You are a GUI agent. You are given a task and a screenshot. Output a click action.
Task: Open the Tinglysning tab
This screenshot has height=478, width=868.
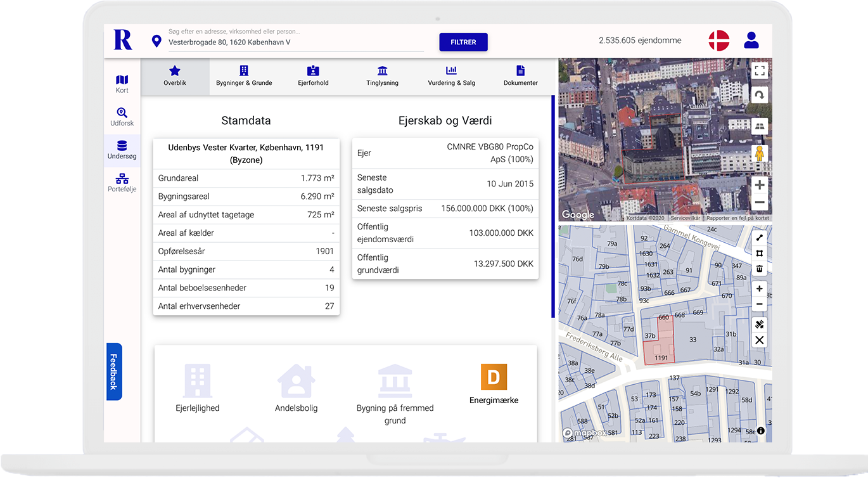pyautogui.click(x=382, y=76)
